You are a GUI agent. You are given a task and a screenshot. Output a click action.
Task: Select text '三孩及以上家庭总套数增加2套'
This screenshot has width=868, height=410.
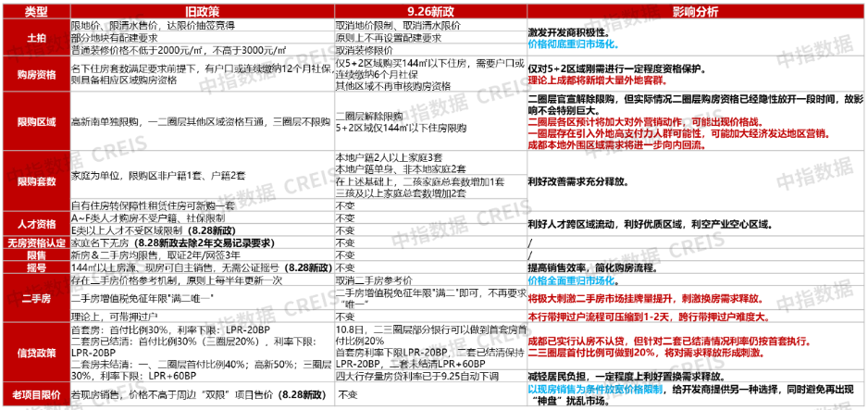(402, 193)
